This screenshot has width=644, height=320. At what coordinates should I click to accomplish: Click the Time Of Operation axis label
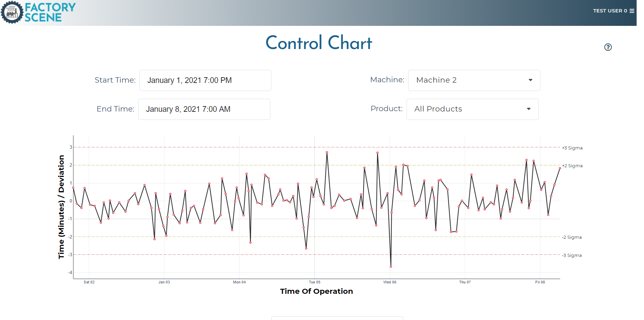(x=316, y=291)
